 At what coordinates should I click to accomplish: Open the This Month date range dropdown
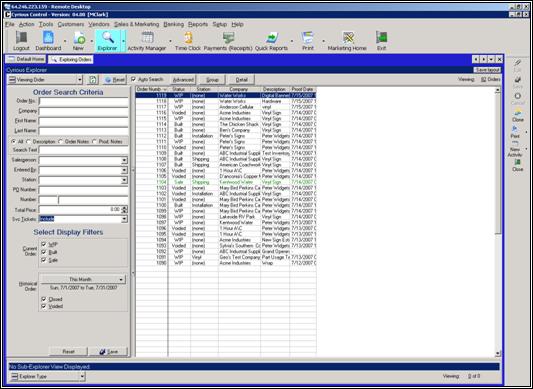(83, 279)
